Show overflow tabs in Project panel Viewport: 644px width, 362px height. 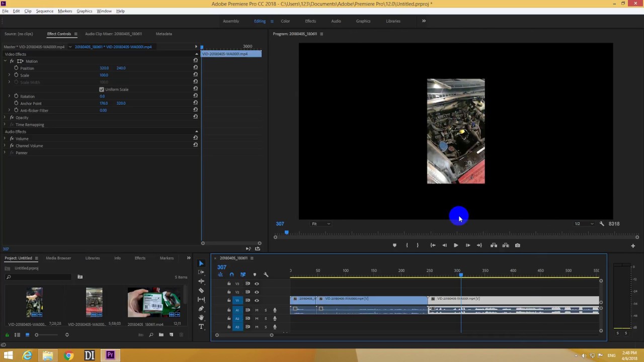[x=189, y=258]
